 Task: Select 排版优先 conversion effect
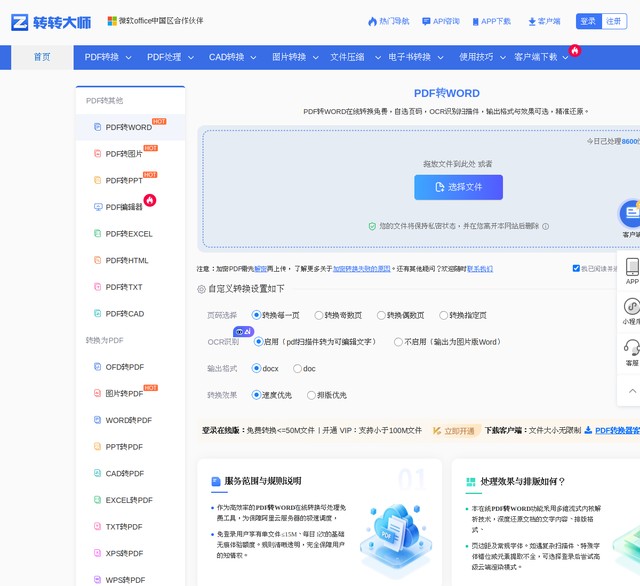pyautogui.click(x=311, y=395)
